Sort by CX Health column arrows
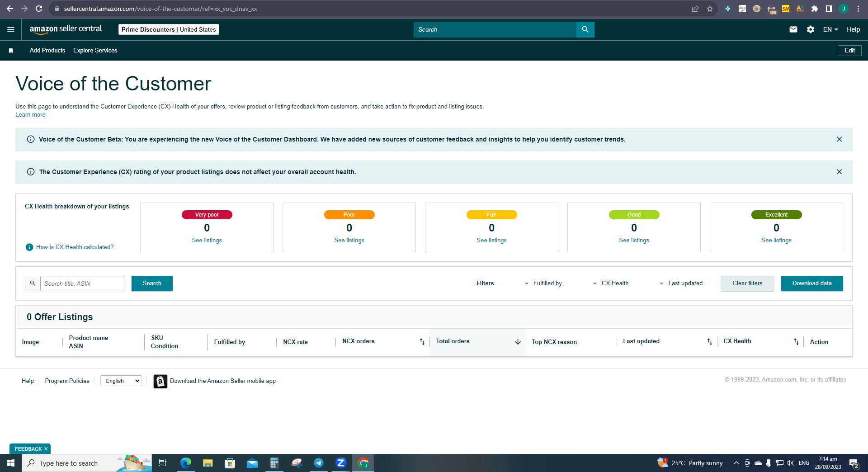Image resolution: width=868 pixels, height=472 pixels. point(796,342)
